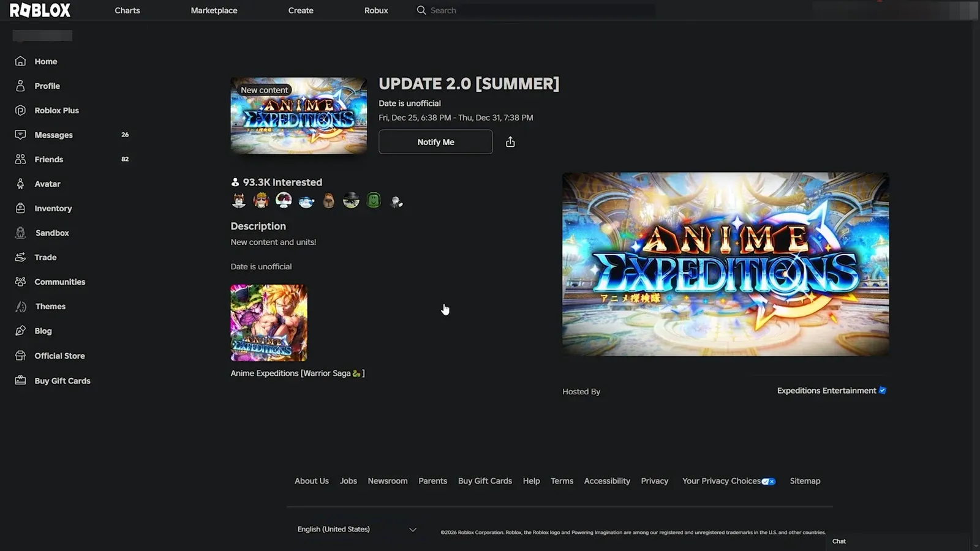Click the UPDATE 2.0 [SUMMER] title
980x551 pixels.
click(x=469, y=84)
